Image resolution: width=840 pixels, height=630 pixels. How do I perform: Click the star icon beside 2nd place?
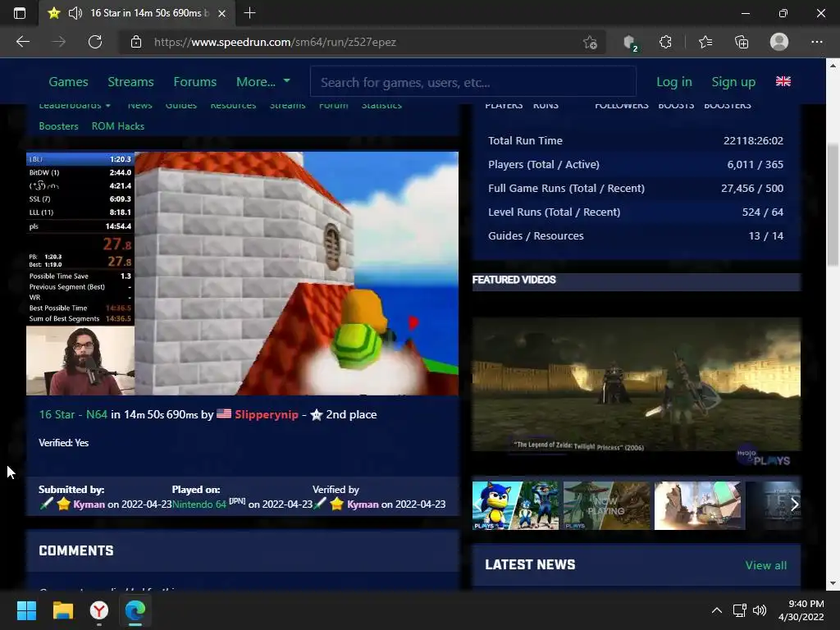(317, 414)
